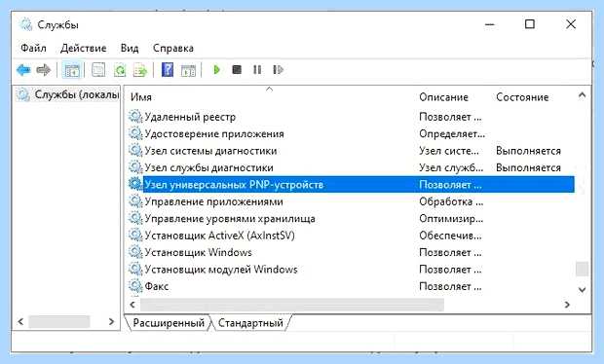
Task: Open the Действие menu
Action: tap(83, 48)
